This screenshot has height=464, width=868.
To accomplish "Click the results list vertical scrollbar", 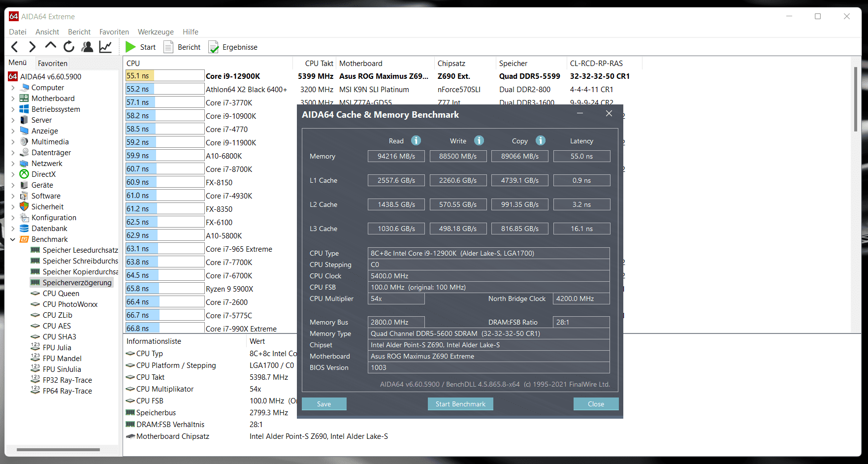I will pos(855,99).
